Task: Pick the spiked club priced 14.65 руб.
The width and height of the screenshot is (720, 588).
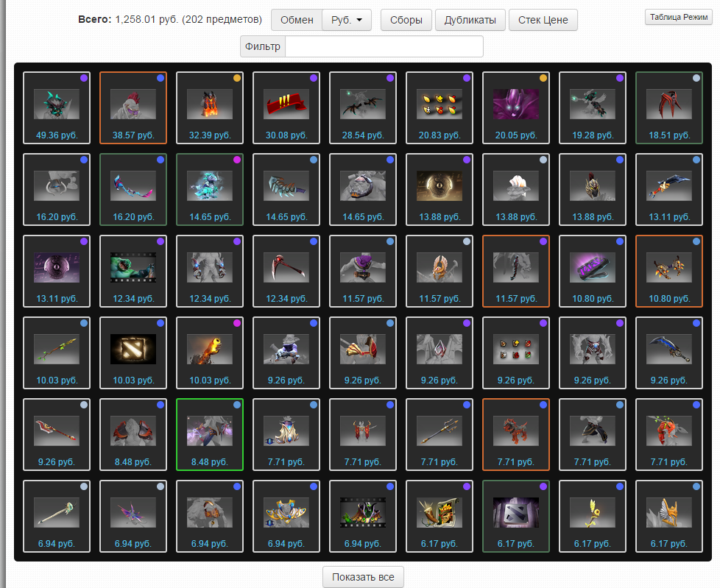Action: pyautogui.click(x=286, y=190)
